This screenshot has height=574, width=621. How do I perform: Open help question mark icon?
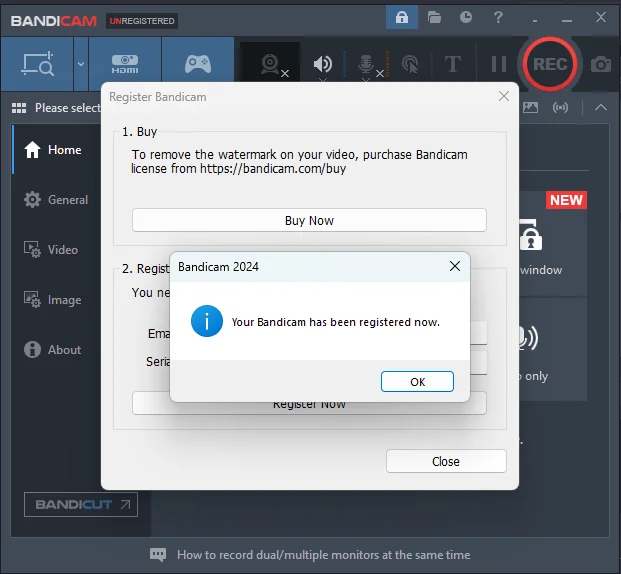(498, 17)
